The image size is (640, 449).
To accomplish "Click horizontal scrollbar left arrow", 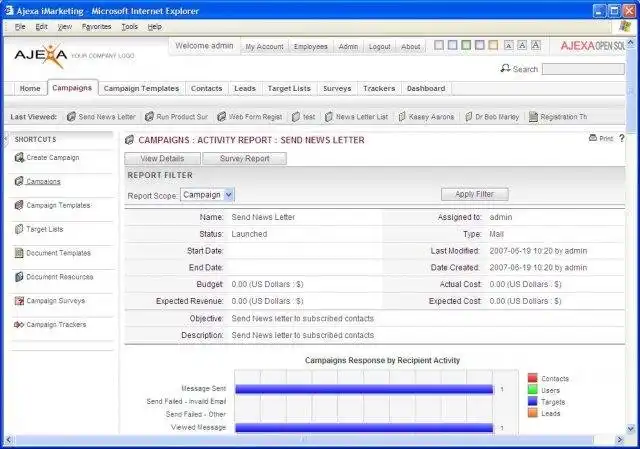I will click(9, 440).
